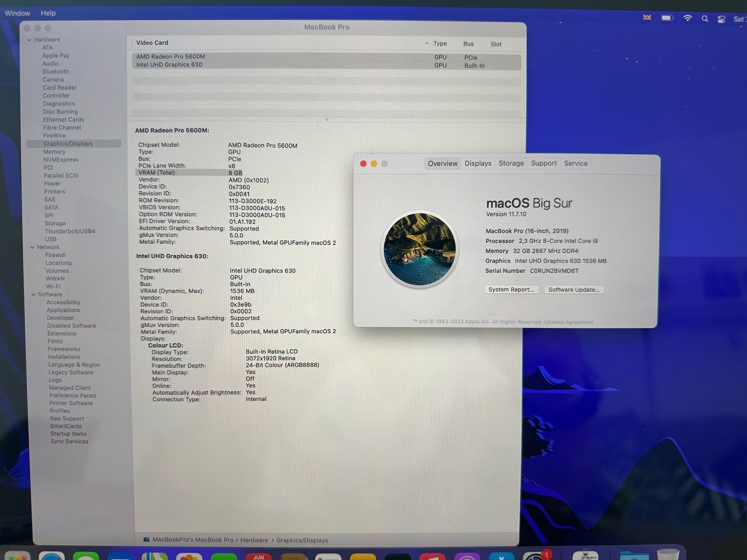747x560 pixels.
Task: Switch to the Storage tab
Action: (x=511, y=163)
